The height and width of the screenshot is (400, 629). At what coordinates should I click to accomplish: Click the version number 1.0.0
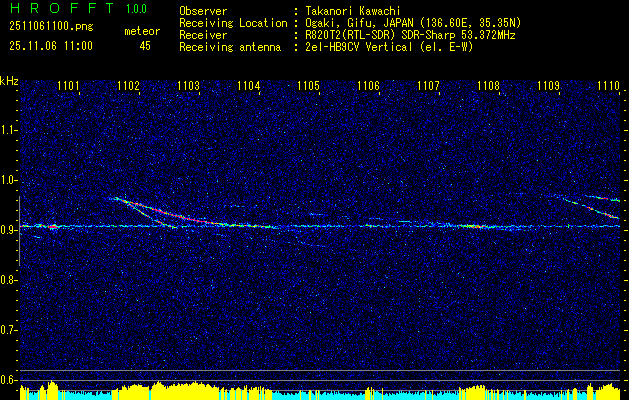(x=136, y=9)
